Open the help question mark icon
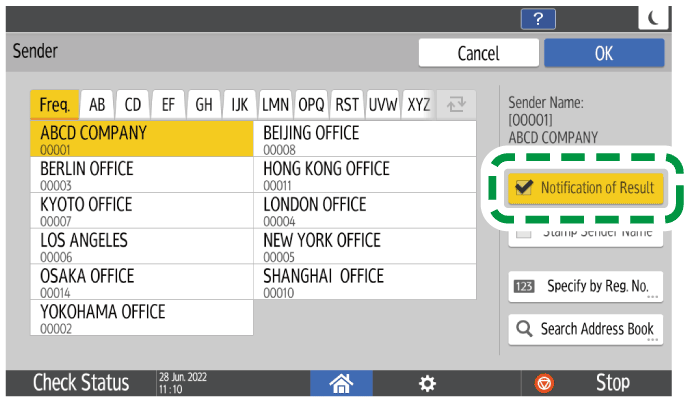The width and height of the screenshot is (695, 400). click(x=539, y=18)
